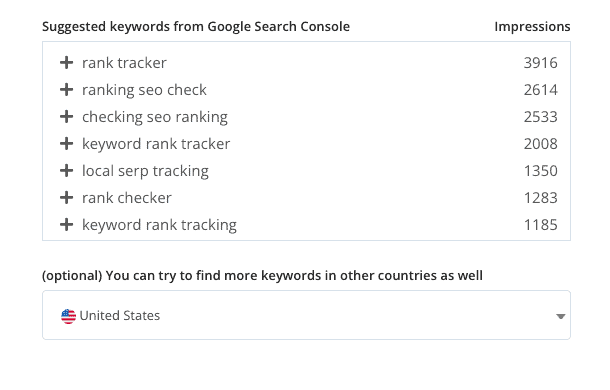Add 'keyword rank tracking' with plus icon

pos(67,225)
